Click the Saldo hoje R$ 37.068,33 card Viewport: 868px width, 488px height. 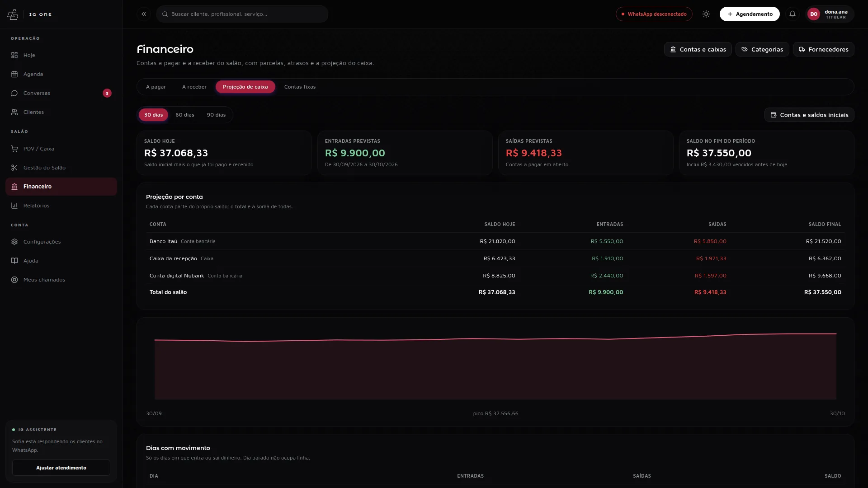pyautogui.click(x=224, y=153)
